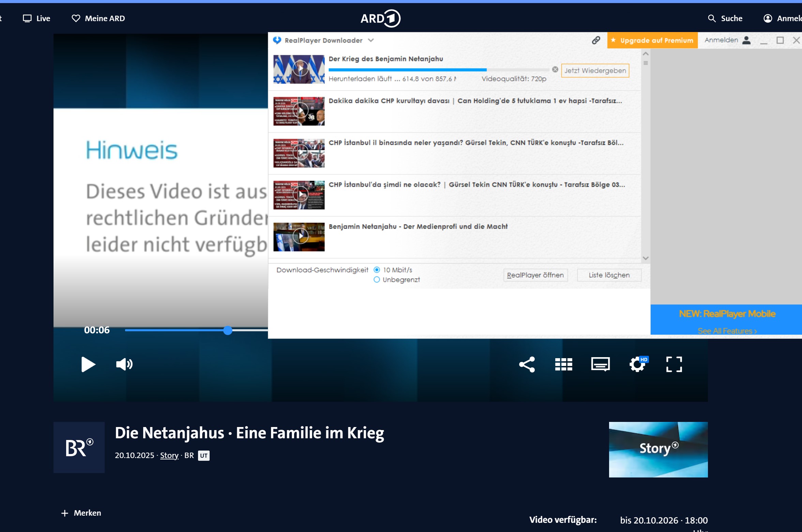Click the video progress slider handle

[x=228, y=330]
